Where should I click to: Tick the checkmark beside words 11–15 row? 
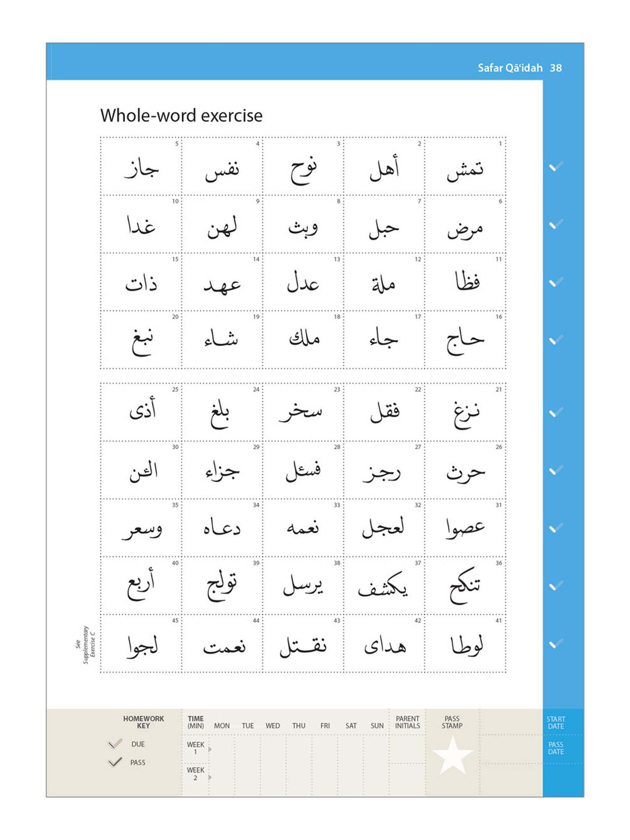coord(556,282)
